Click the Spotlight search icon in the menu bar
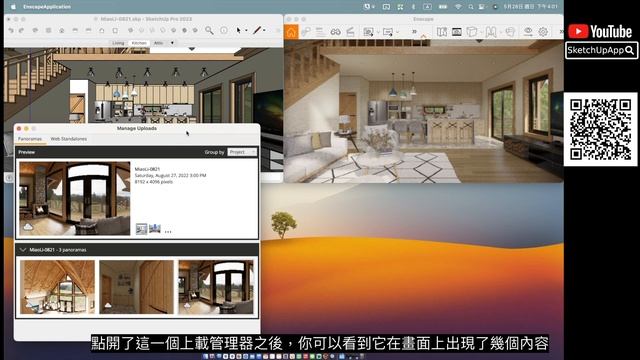Image resolution: width=640 pixels, height=360 pixels. (471, 7)
